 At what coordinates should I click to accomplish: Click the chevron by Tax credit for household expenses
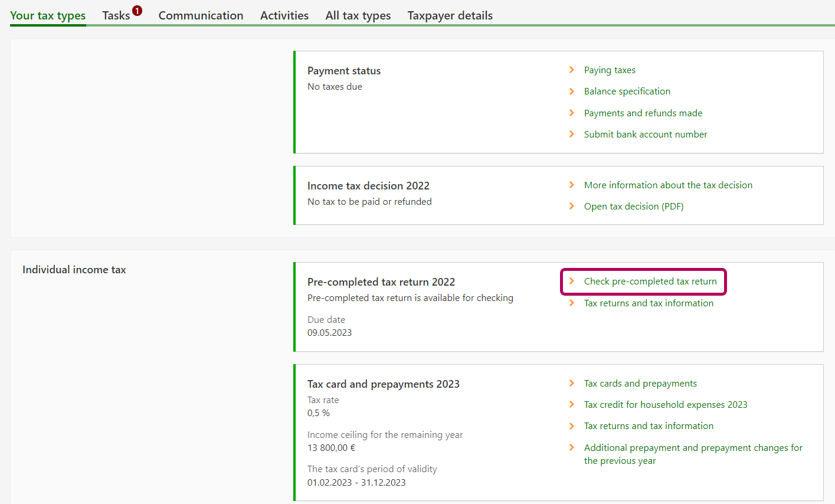571,404
